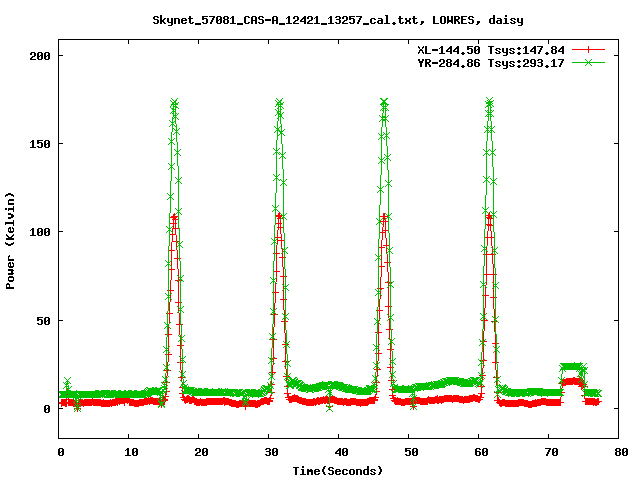Click x-axis tick label 10
Image resolution: width=640 pixels, height=480 pixels.
(x=131, y=452)
